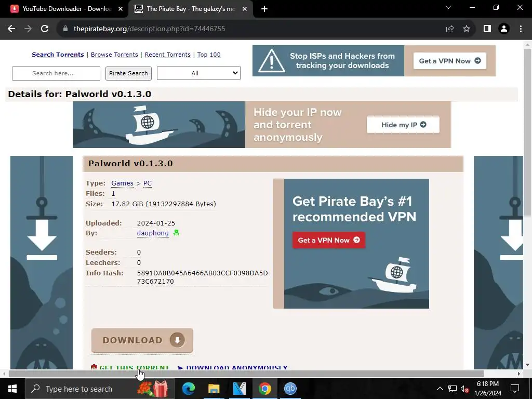Click the network tray icon
Screen dimensions: 532x399
(453, 389)
